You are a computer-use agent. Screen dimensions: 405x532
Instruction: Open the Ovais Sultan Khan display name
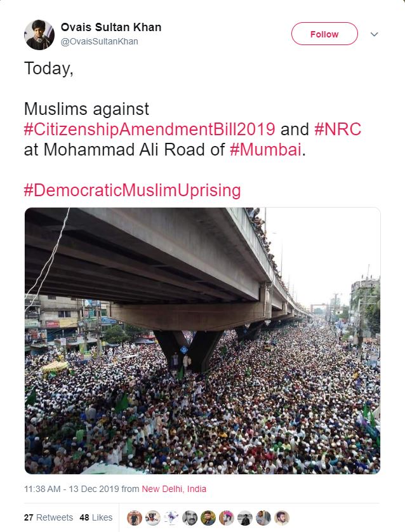111,27
